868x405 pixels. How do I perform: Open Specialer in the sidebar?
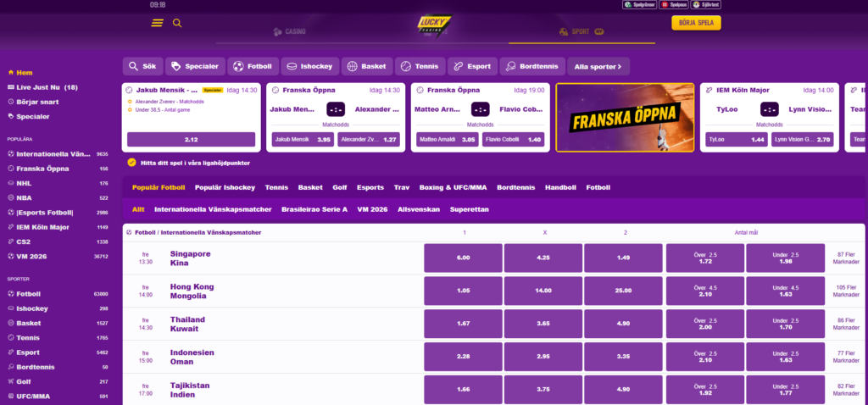pyautogui.click(x=30, y=117)
